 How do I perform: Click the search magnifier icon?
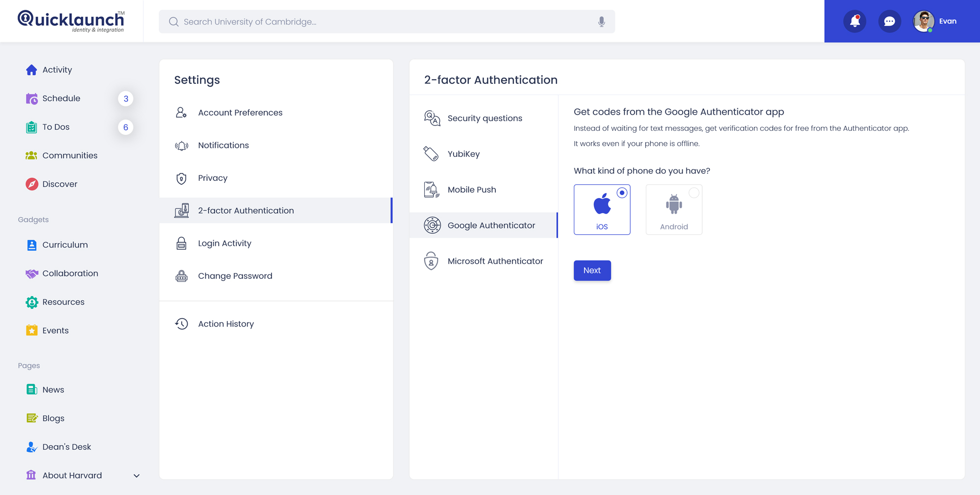point(173,22)
